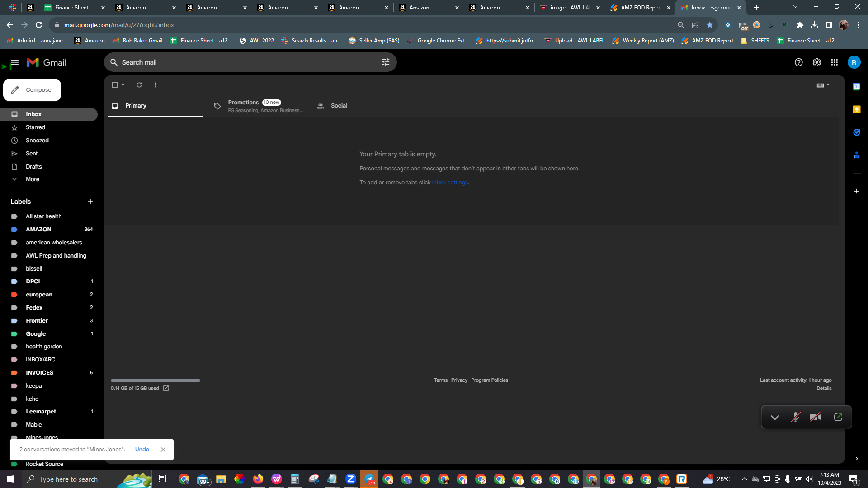The width and height of the screenshot is (868, 488).
Task: Switch to the Finance Sheet browser tab
Action: [75, 8]
